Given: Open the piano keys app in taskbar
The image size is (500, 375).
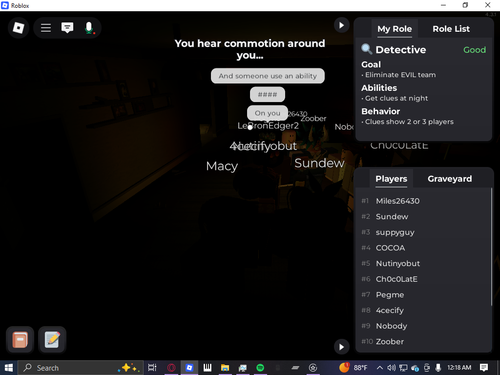Looking at the screenshot, I should (x=207, y=368).
